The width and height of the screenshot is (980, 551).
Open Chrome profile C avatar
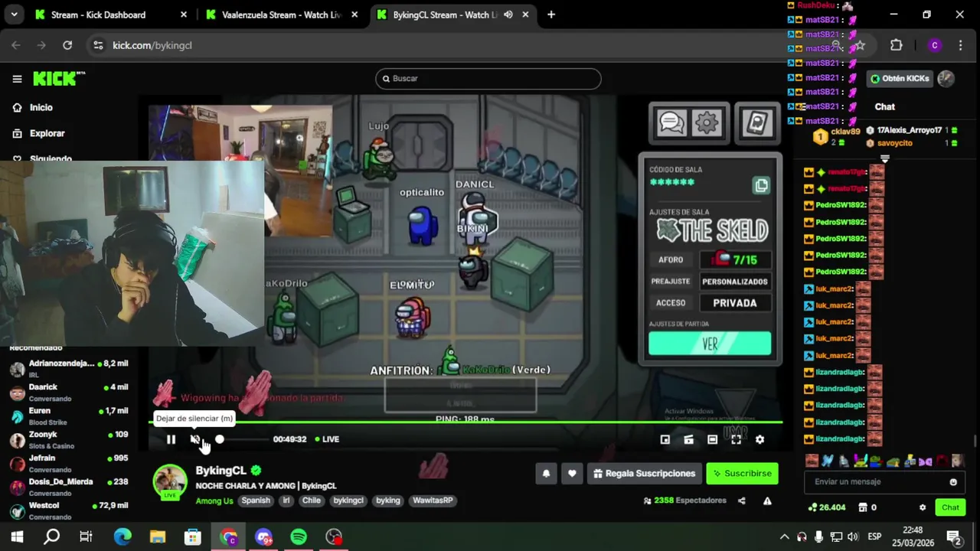[x=934, y=45]
